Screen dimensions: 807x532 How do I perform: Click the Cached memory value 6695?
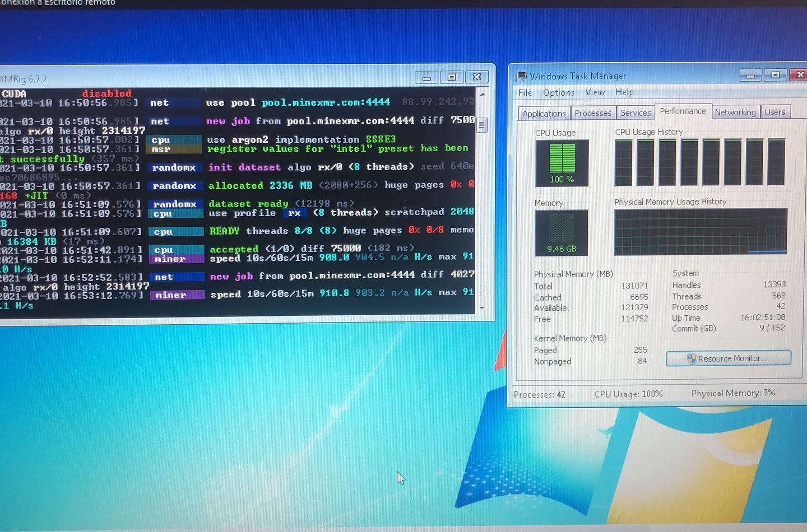click(x=639, y=297)
